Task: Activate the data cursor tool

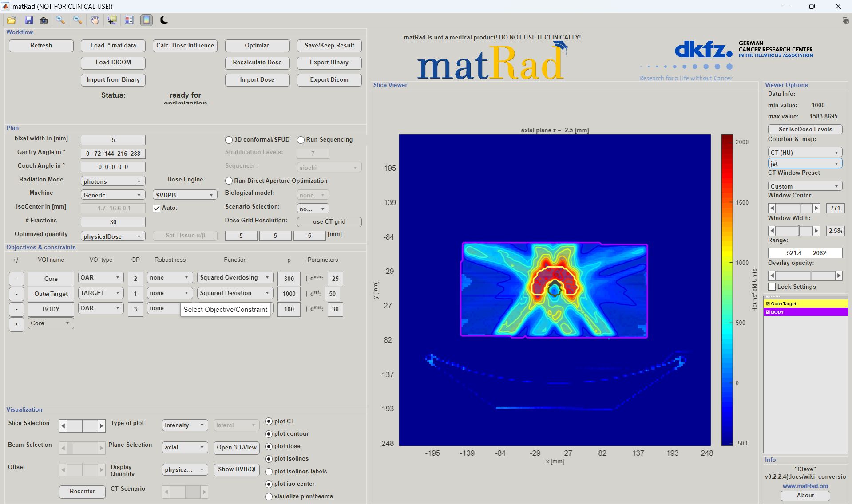Action: (112, 20)
